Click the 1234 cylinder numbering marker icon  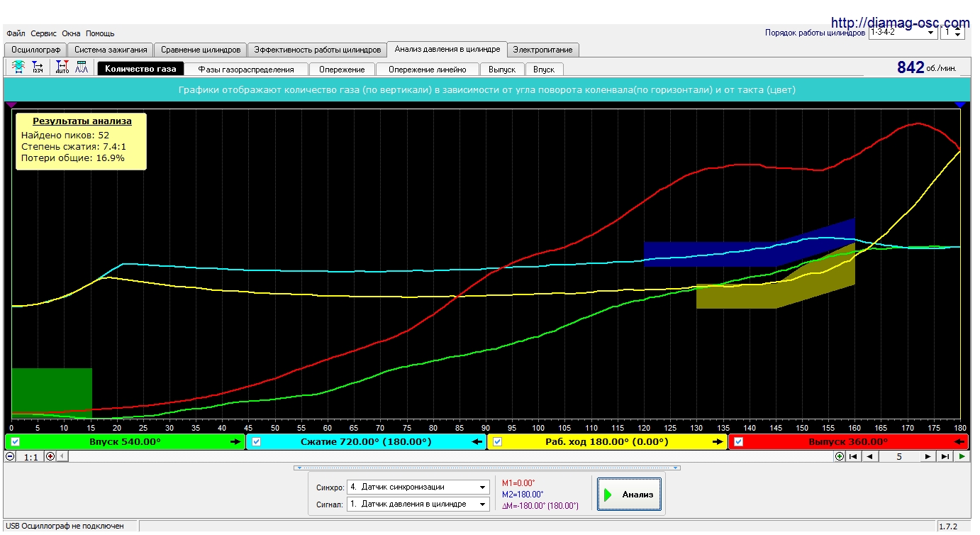(x=38, y=68)
